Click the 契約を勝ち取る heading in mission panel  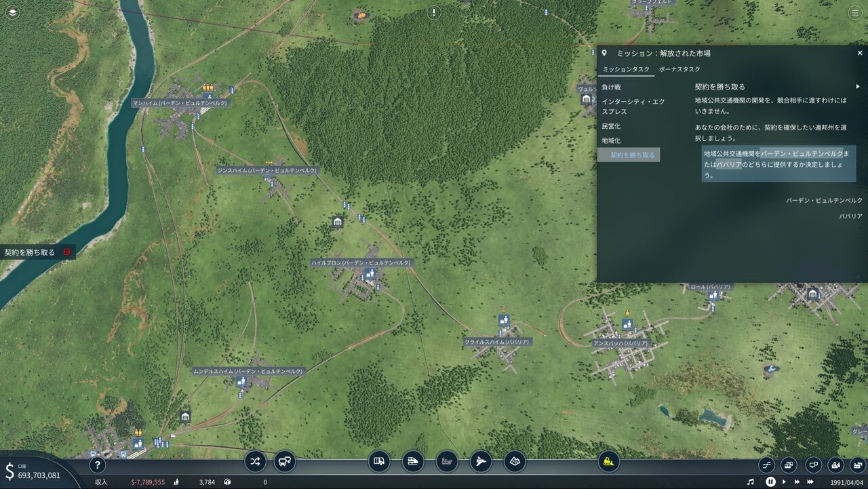(x=720, y=87)
